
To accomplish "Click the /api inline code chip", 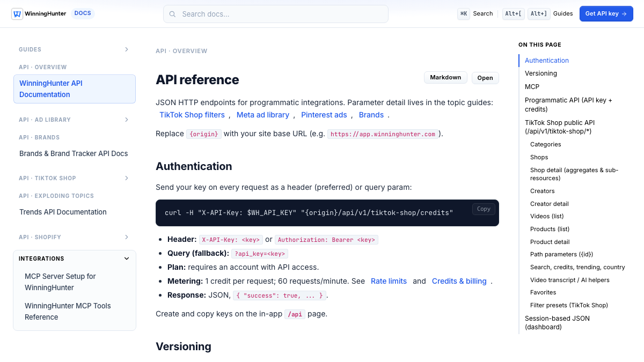I will [295, 314].
